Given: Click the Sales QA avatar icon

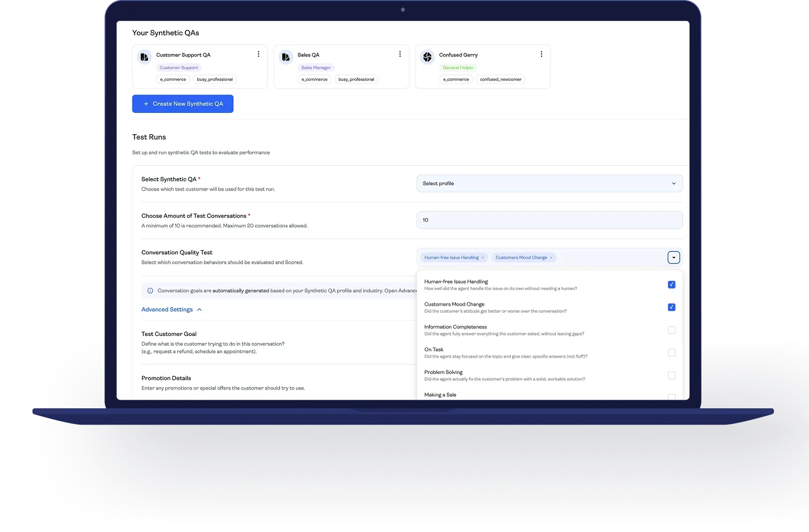Looking at the screenshot, I should click(x=286, y=57).
